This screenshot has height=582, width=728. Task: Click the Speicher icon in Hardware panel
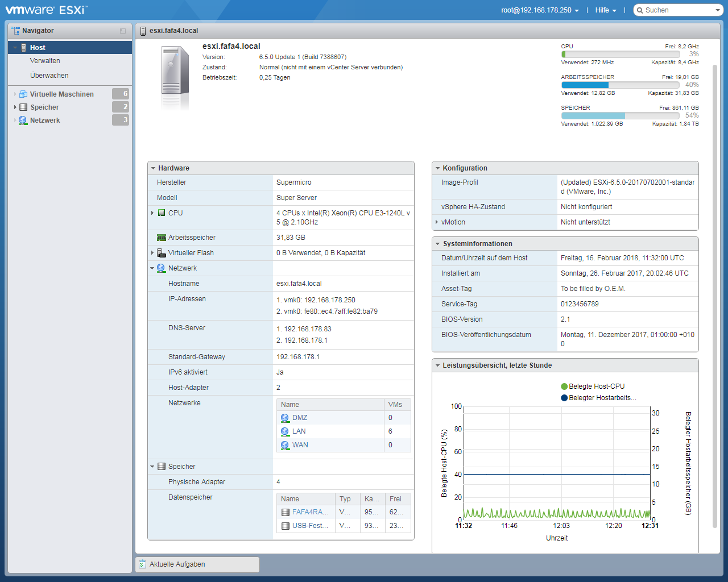tap(162, 467)
